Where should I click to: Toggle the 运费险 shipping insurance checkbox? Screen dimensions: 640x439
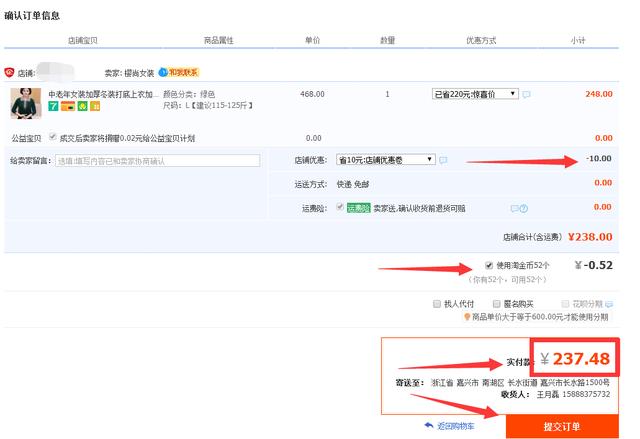point(340,207)
